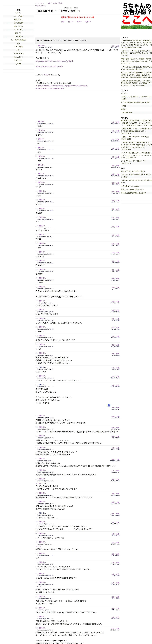Open 番組ch(NHK) in the sidebar
Image resolution: width=152 pixels, height=644 pixels.
pyautogui.click(x=18, y=57)
